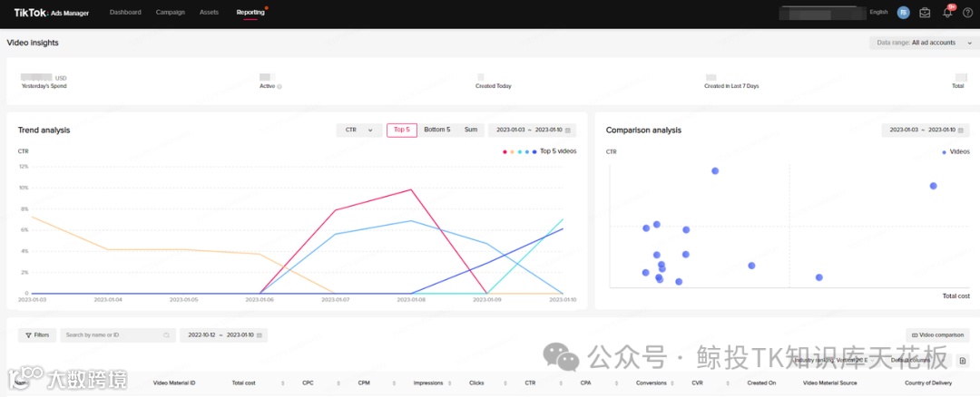
Task: Click the calendar icon in the table date range
Action: (x=260, y=335)
